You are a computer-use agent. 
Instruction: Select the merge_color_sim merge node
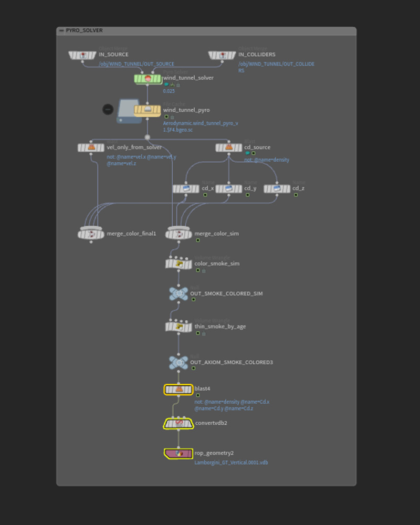(178, 234)
